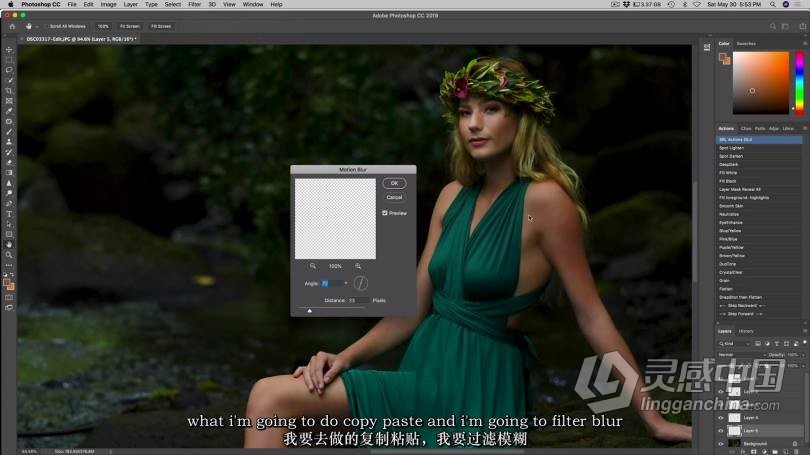
Task: Select the Quick Selection tool
Action: [9, 80]
